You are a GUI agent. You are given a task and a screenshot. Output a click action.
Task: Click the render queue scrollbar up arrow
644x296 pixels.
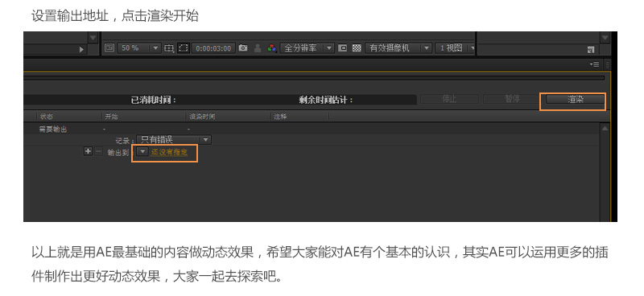[x=605, y=128]
